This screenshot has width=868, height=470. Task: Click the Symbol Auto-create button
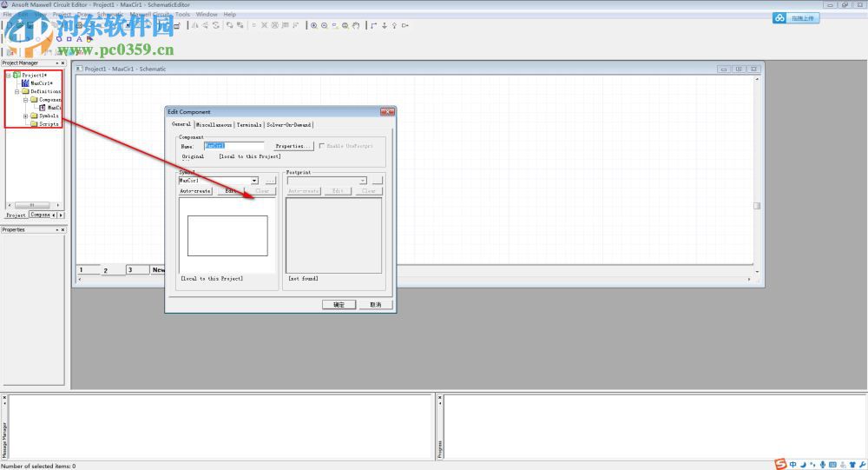point(195,191)
